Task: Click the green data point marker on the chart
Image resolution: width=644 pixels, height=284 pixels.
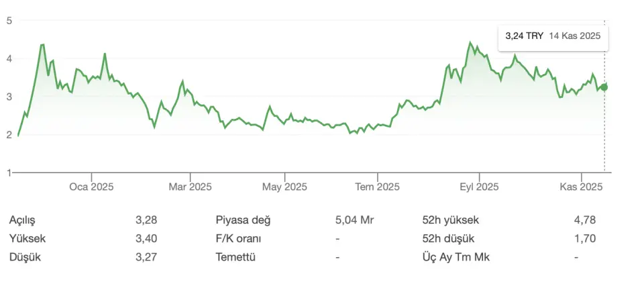Action: pos(604,87)
